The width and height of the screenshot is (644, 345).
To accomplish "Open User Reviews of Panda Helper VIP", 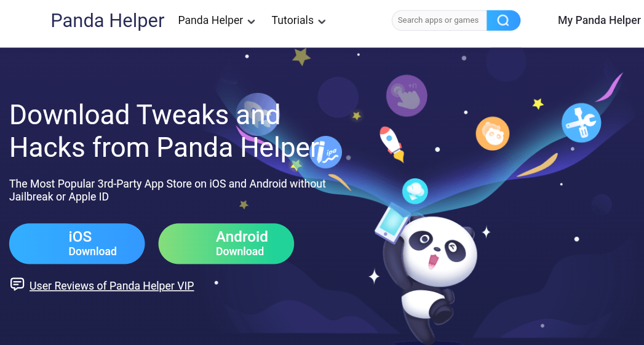I will tap(112, 285).
